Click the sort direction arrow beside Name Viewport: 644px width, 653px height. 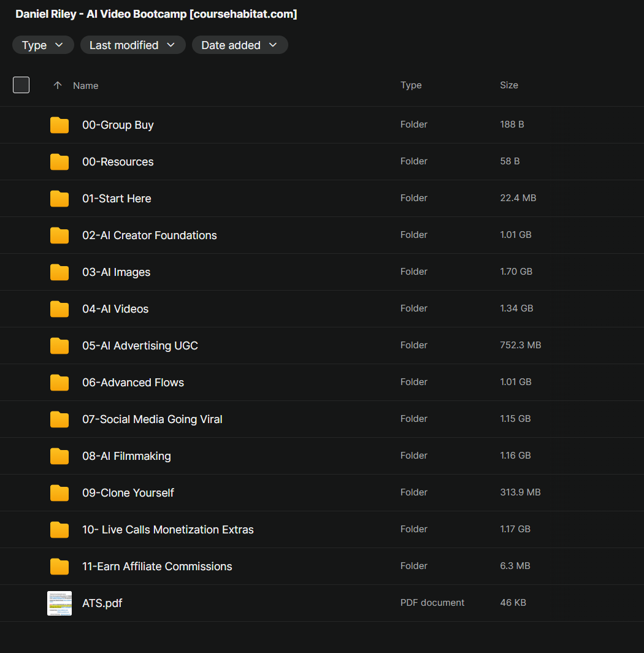58,85
